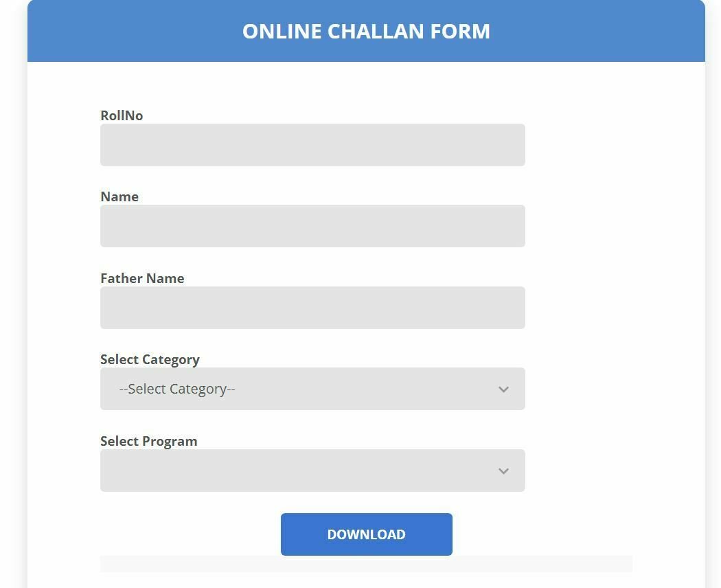This screenshot has height=588, width=721.
Task: Open the --Select Category-- dropdown
Action: coord(312,389)
